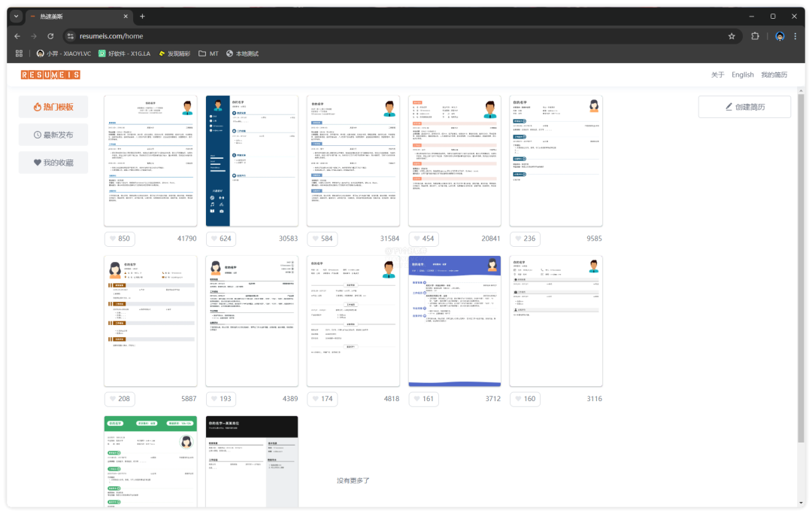This screenshot has width=812, height=514.
Task: Open brown-striped resume template with 5887 views
Action: pos(150,321)
